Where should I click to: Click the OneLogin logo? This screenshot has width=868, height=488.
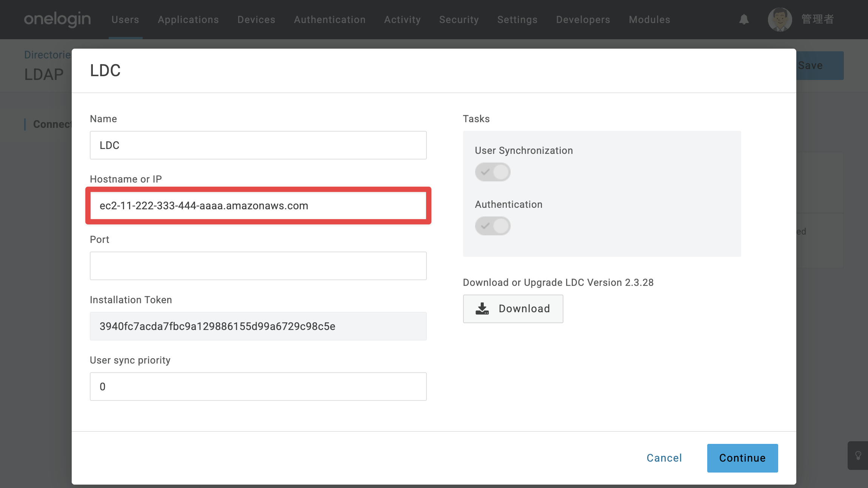(x=57, y=19)
